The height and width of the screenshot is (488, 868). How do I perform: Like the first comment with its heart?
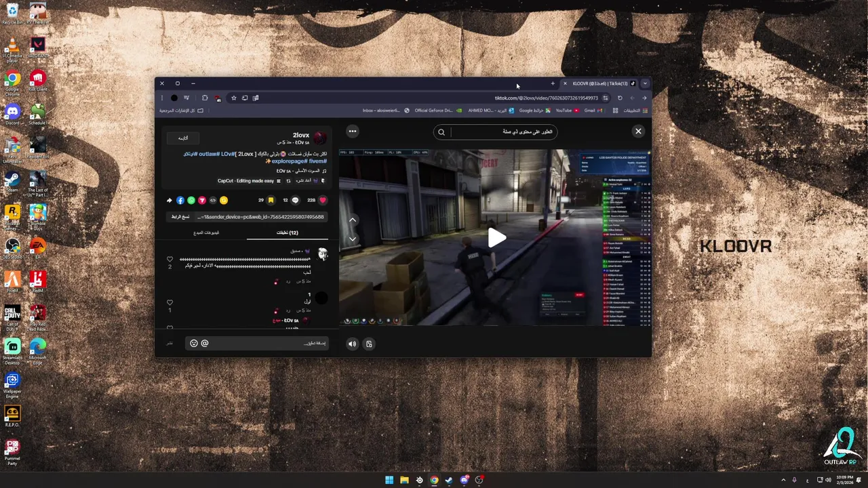[170, 259]
